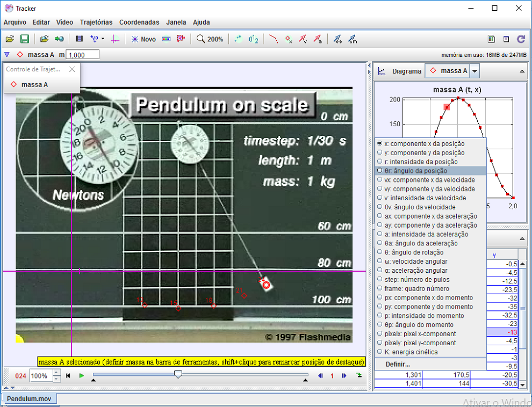Open the Coordenadas menu

click(139, 23)
